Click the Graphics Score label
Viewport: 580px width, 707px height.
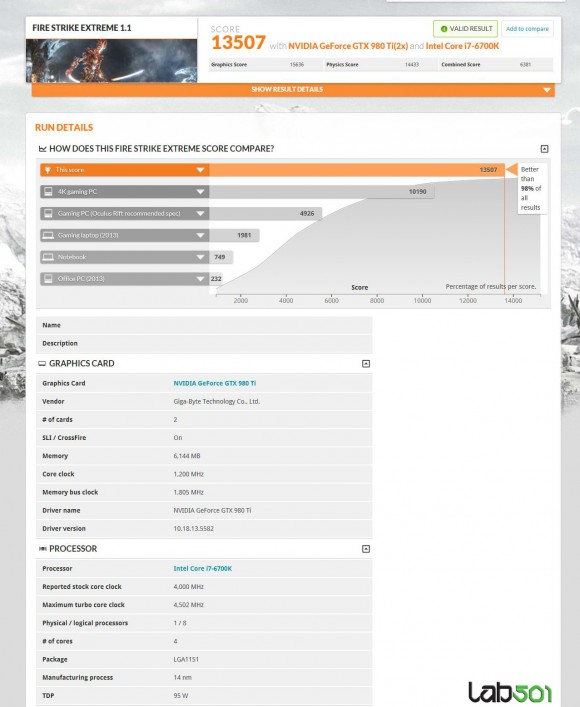pyautogui.click(x=229, y=64)
